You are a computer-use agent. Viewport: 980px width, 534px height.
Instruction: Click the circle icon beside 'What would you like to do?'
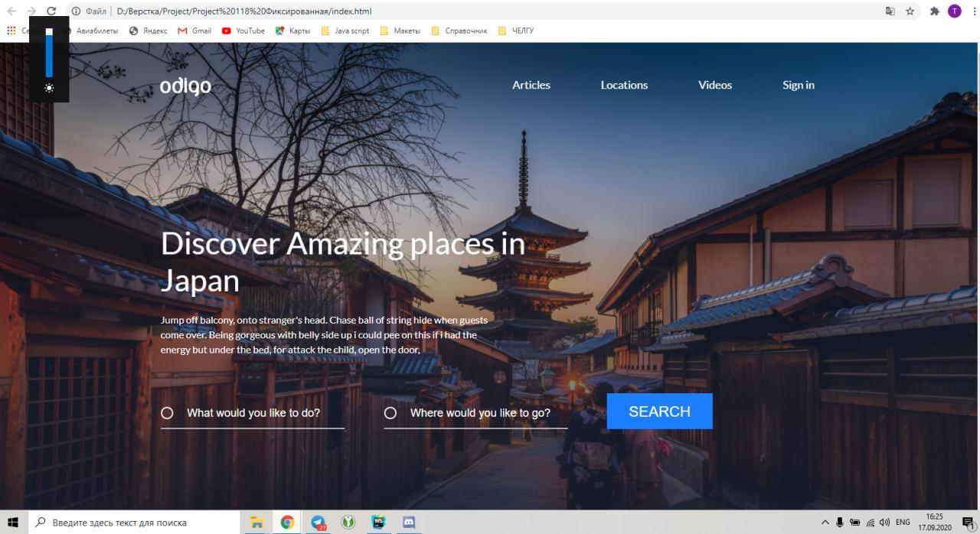[x=167, y=413]
